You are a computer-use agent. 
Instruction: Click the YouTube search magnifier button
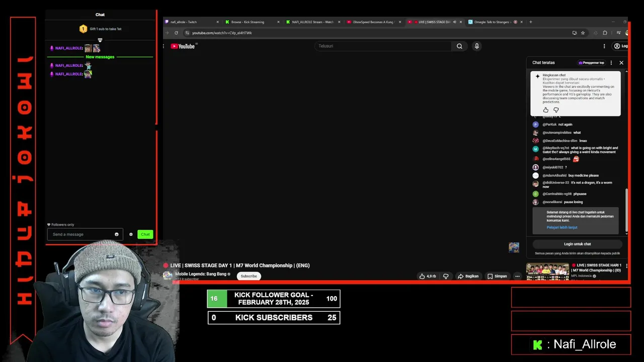pyautogui.click(x=459, y=46)
